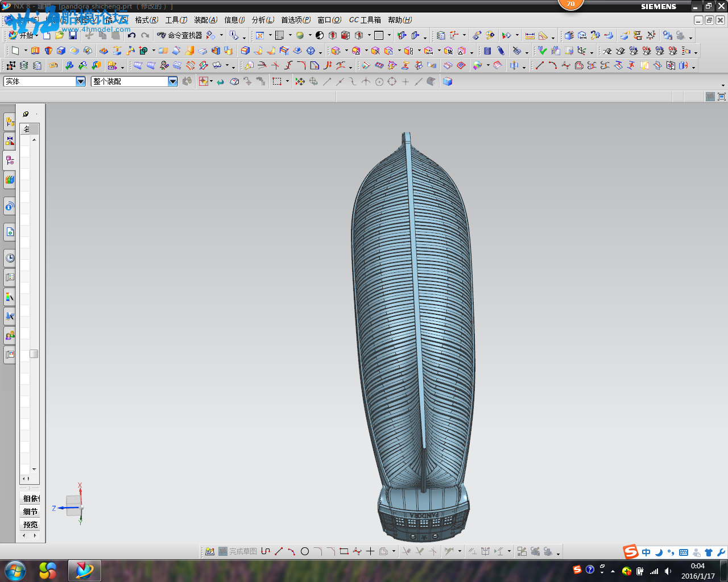Open the 窗口(O) menu
Viewport: 728px width, 582px height.
tap(329, 20)
